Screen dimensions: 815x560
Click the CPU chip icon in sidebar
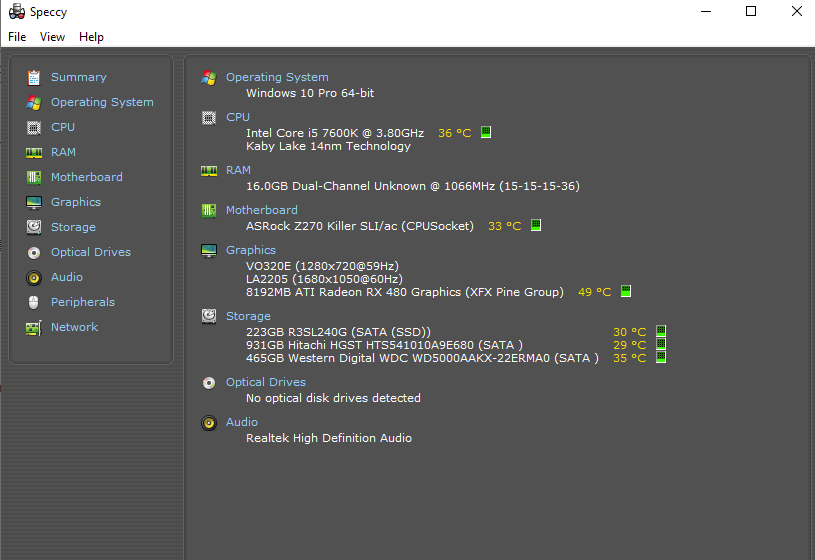pos(34,127)
